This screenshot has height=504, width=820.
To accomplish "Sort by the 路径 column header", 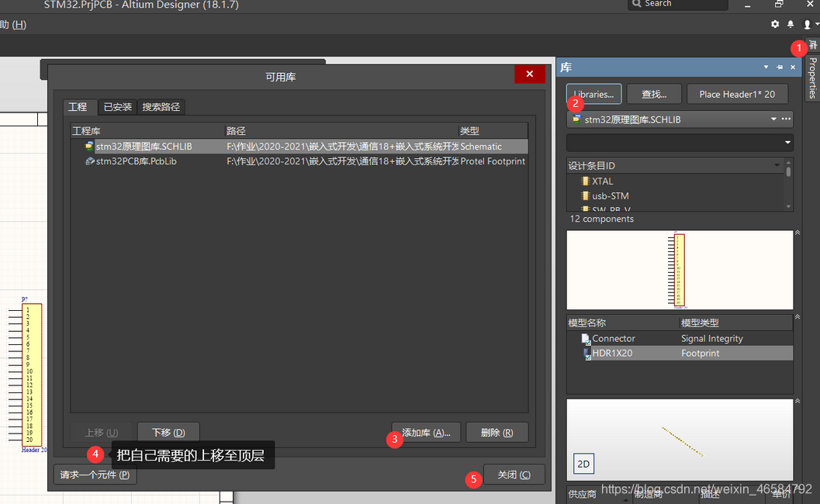I will click(x=341, y=131).
